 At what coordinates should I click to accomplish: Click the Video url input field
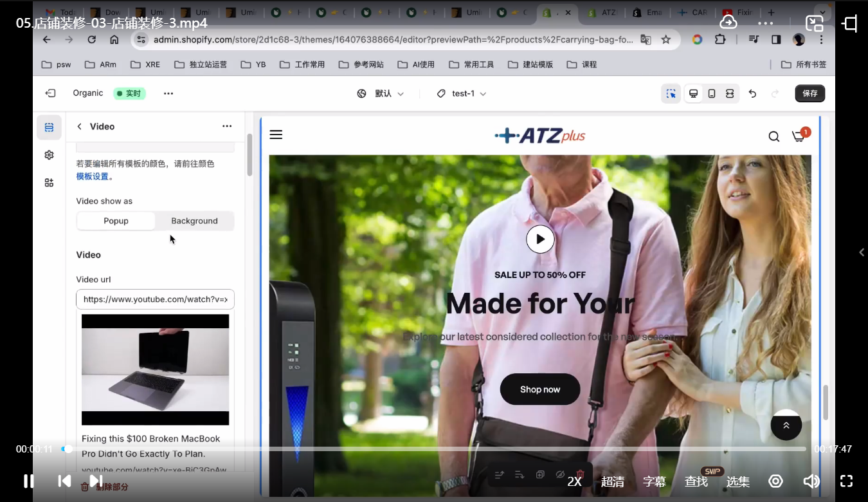point(155,299)
